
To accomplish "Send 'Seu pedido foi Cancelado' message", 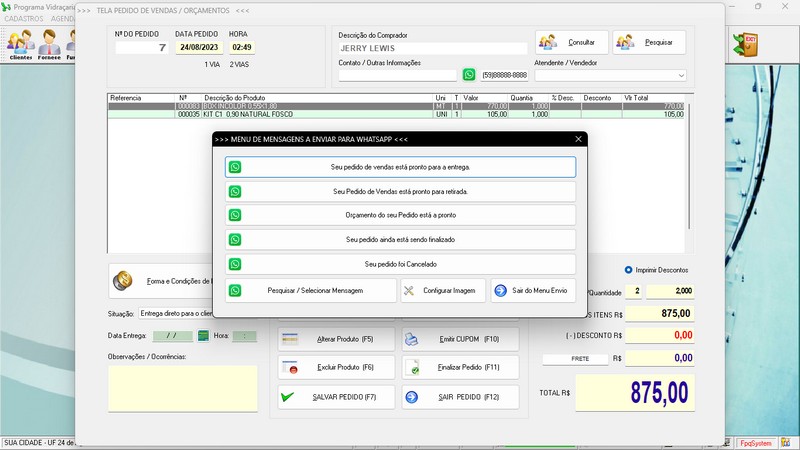I will (x=401, y=264).
